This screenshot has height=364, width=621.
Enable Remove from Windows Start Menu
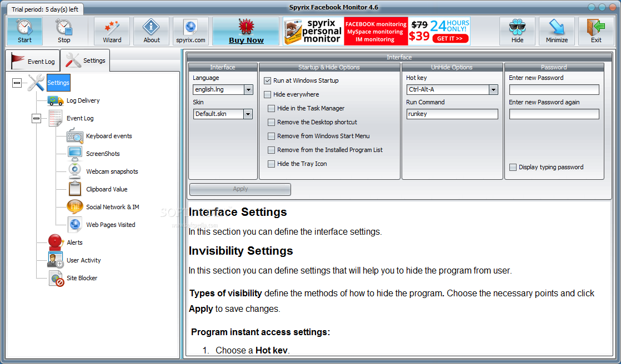click(271, 136)
